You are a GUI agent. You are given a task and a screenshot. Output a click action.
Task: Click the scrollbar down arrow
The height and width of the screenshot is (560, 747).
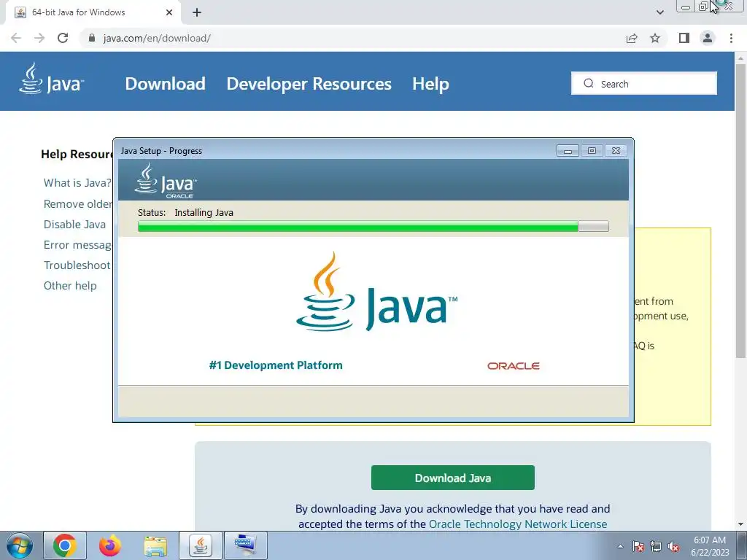[740, 525]
